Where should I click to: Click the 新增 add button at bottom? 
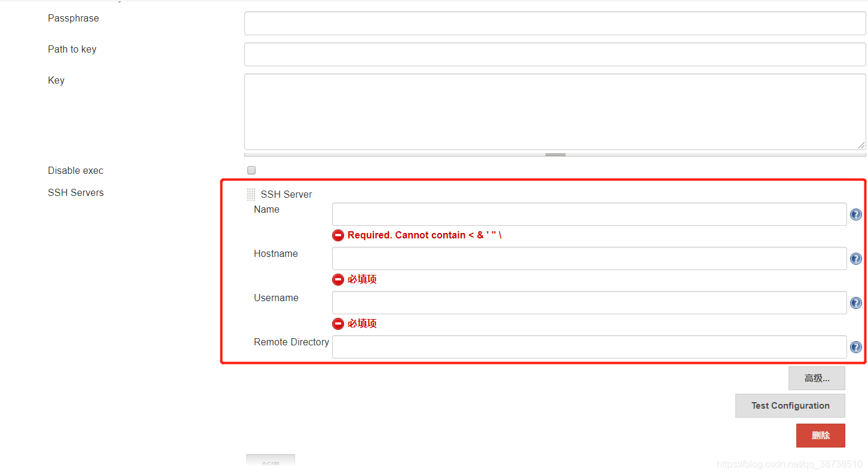click(270, 462)
